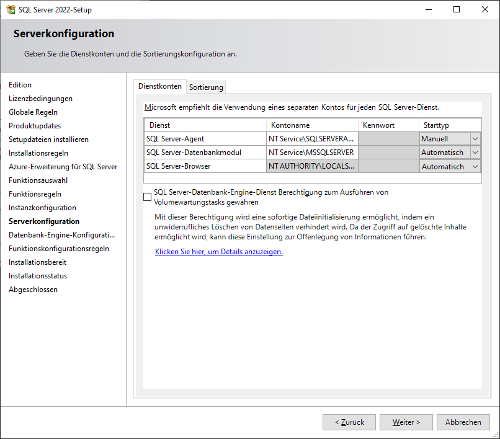
Task: Click Funktionsauswahl step in sidebar
Action: 38,180
